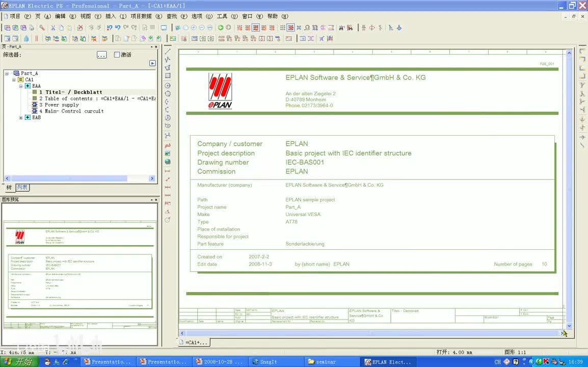Viewport: 588px width, 367px height.
Task: Click the blue arrow button under the filter
Action: pyautogui.click(x=152, y=63)
